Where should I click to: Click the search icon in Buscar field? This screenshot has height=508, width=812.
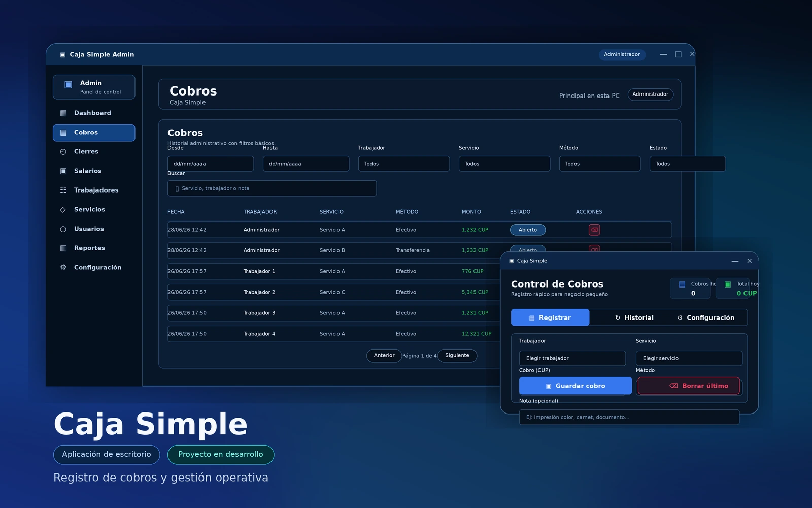(x=177, y=188)
